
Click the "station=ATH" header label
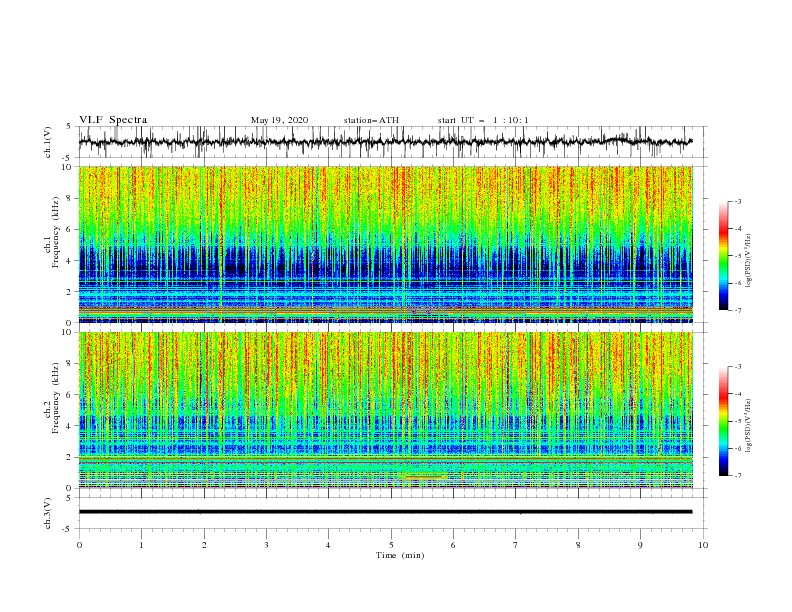[x=371, y=120]
